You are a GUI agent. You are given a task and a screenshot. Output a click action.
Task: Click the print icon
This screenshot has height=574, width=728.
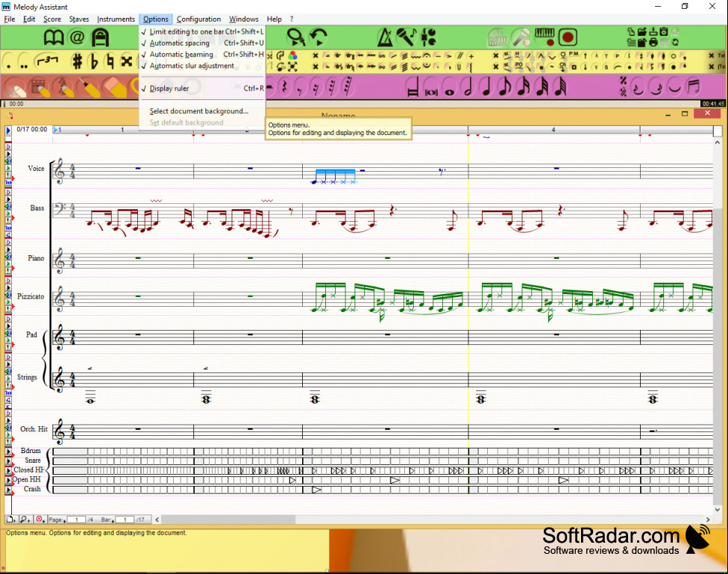(653, 43)
